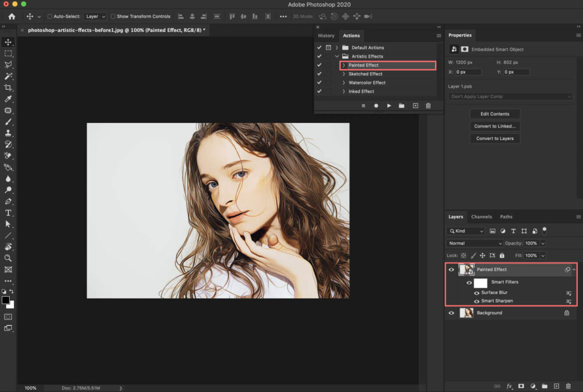
Task: Stop playing or recording the action
Action: (363, 106)
